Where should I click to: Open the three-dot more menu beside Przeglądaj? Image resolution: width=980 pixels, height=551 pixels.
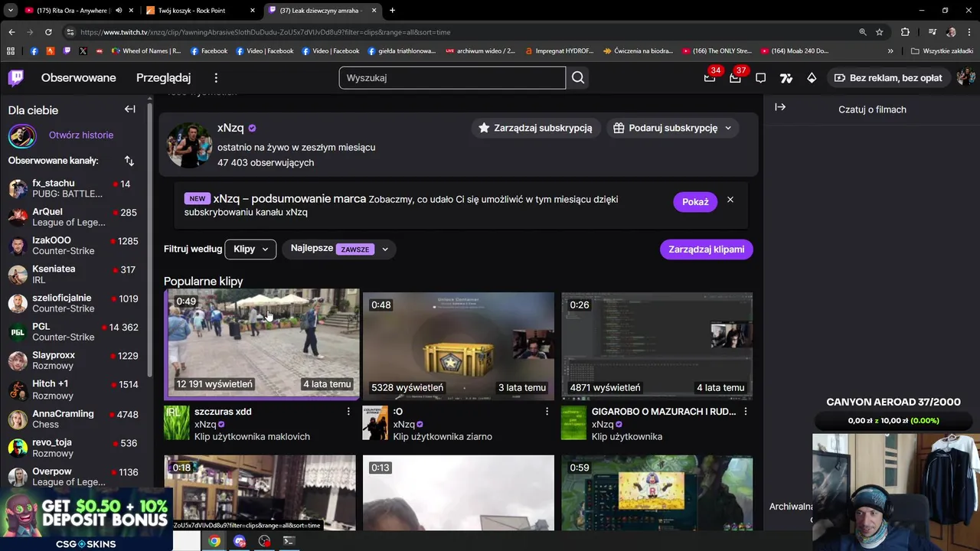tap(216, 78)
